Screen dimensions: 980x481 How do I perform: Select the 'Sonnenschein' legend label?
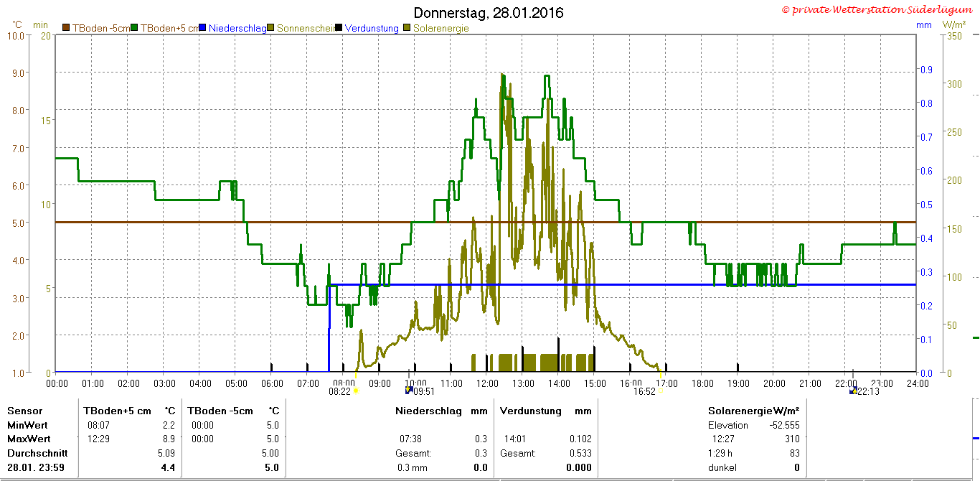[x=306, y=28]
